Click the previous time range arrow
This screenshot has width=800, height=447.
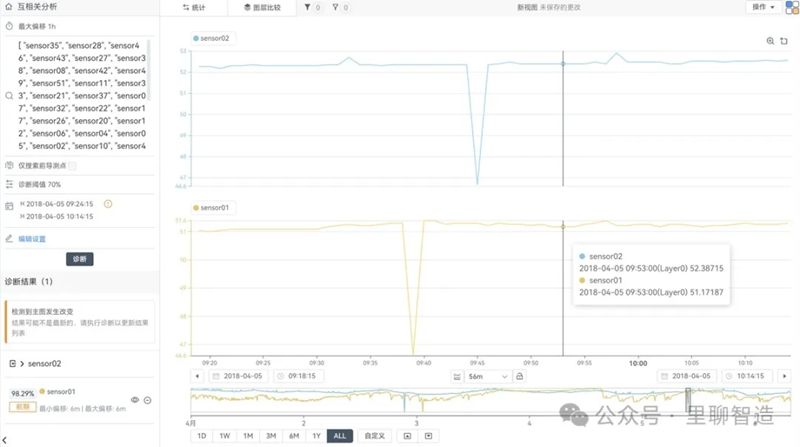coord(196,376)
